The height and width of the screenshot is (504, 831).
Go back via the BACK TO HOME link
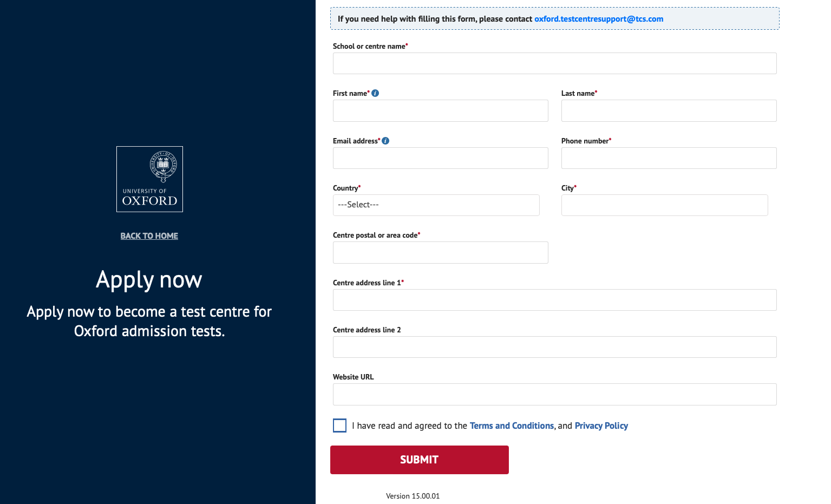coord(149,236)
